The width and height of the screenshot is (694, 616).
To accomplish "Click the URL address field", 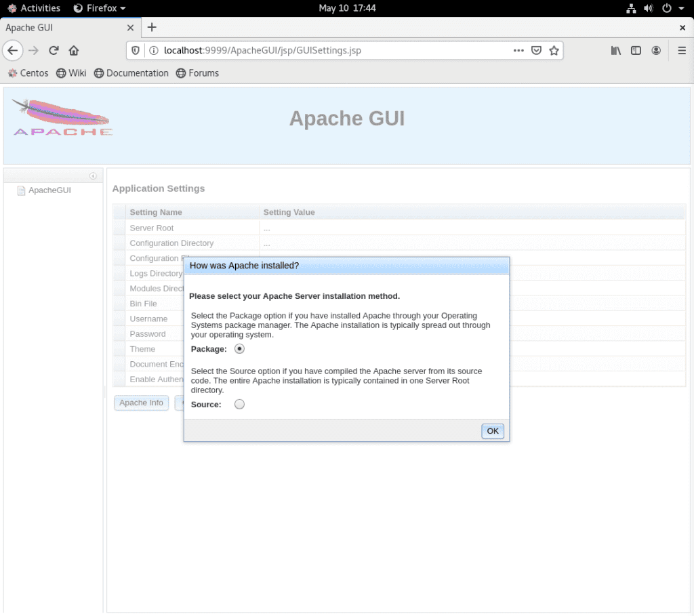I will tap(332, 50).
